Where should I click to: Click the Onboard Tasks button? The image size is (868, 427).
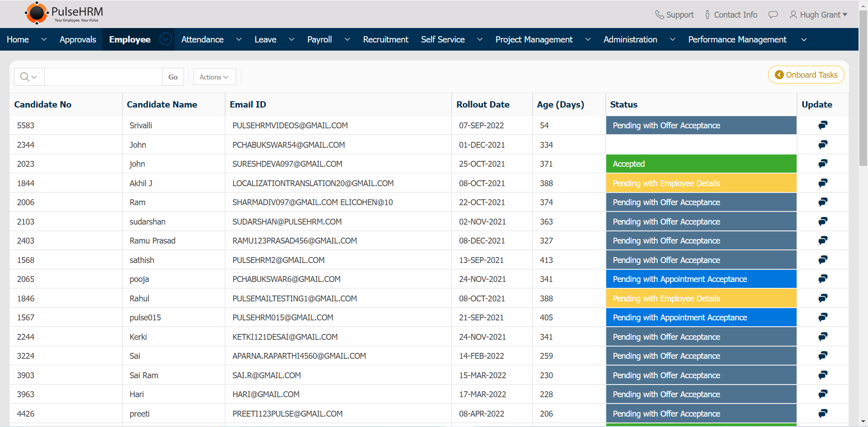tap(806, 75)
